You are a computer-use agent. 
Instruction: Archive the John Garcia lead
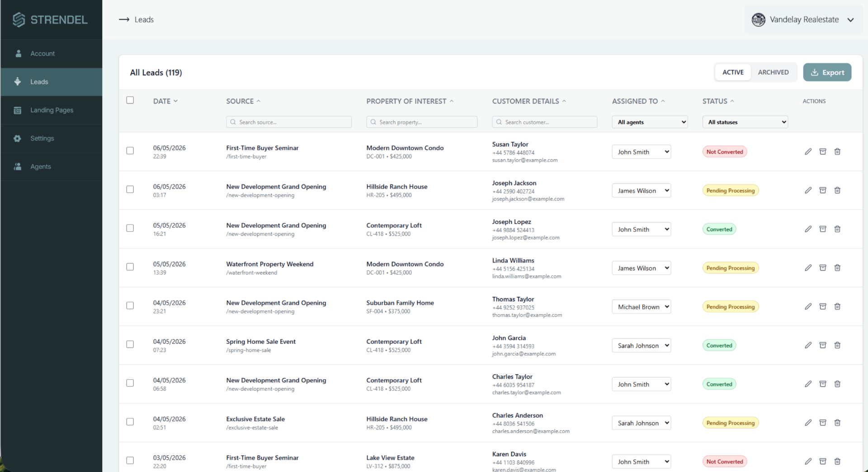tap(823, 345)
